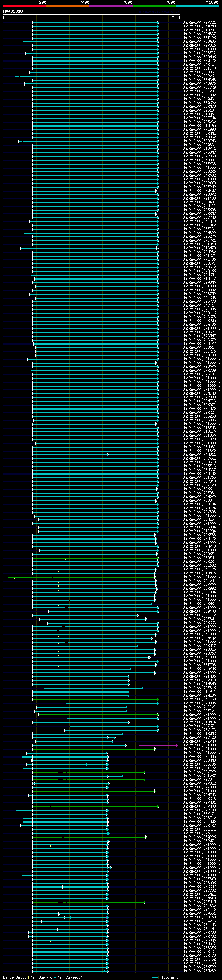The height and width of the screenshot is (980, 222).
Task: Select hit label UniRef100_Q6FTM4
Action: point(199,118)
